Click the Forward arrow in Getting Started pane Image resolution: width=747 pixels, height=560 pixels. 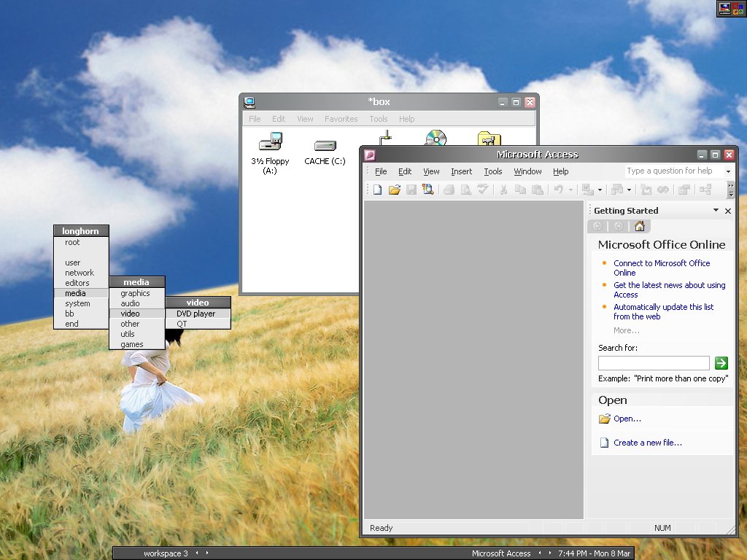[619, 226]
